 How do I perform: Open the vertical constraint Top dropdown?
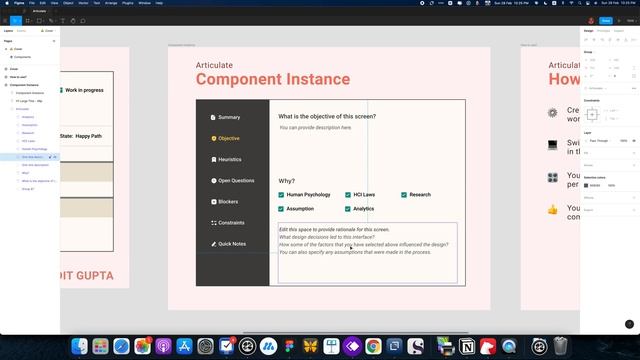click(611, 118)
